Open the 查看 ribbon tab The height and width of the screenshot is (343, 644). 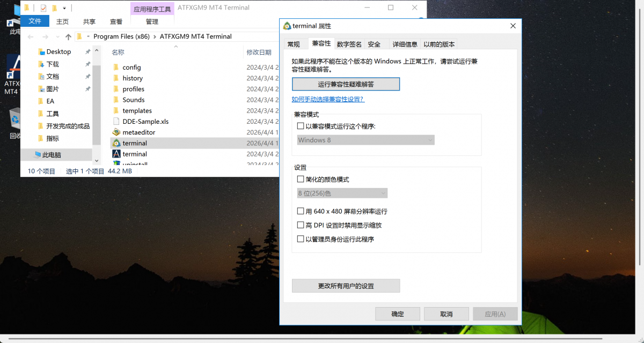coord(116,21)
